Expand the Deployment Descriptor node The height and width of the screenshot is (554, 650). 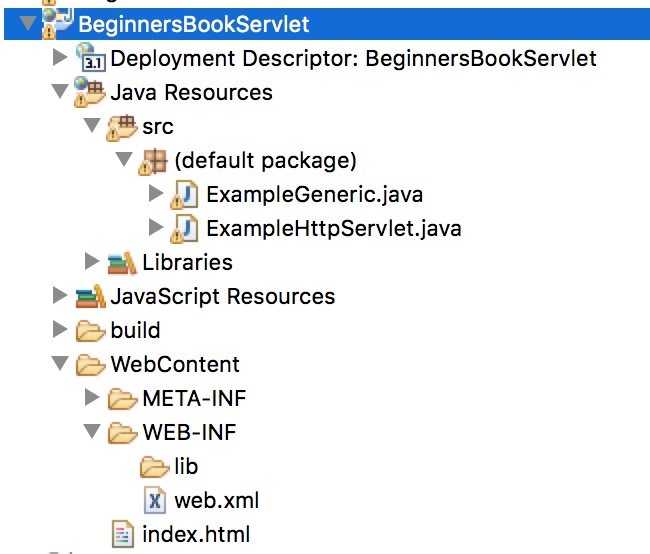coord(60,58)
